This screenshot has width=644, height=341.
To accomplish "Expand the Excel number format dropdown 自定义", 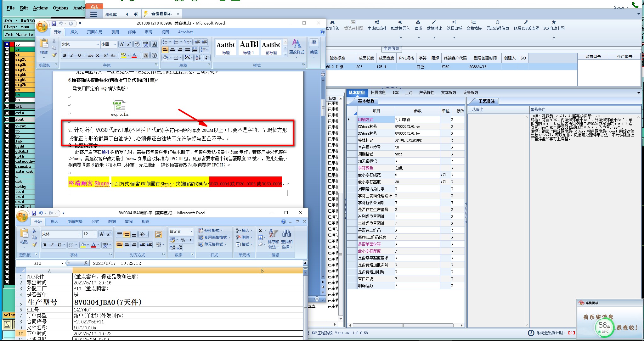I will click(x=191, y=232).
